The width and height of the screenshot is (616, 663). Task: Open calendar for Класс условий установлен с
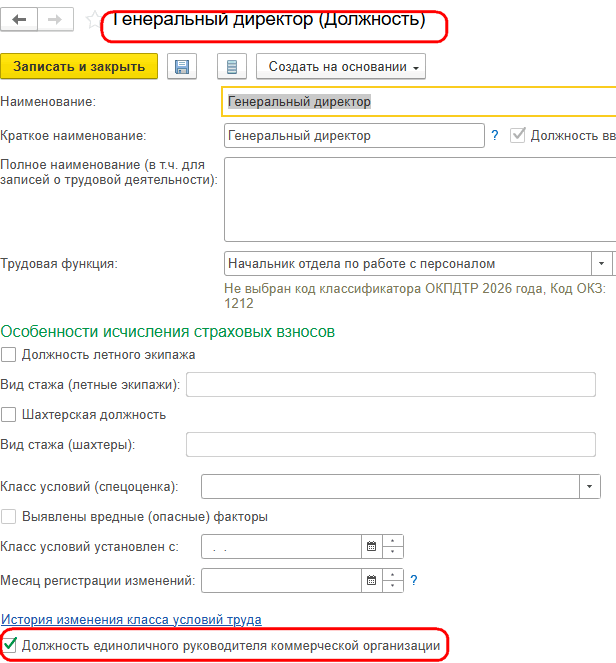point(372,546)
